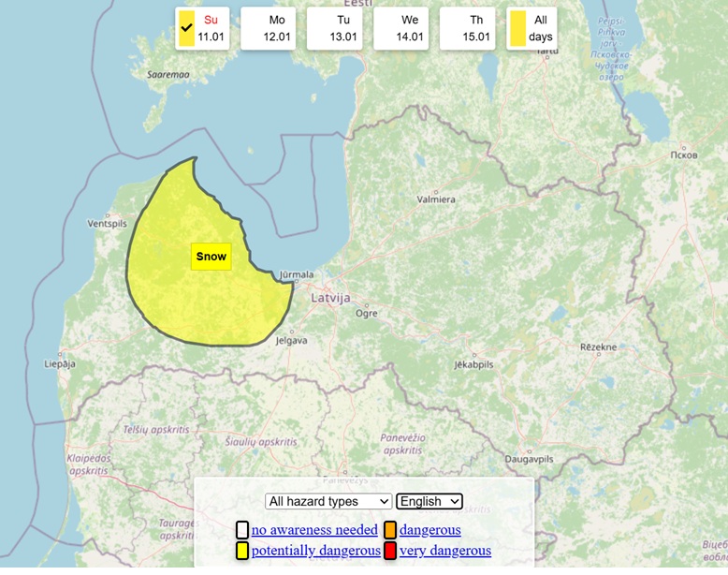Click the orange dangerous legend swatch

[x=390, y=530]
